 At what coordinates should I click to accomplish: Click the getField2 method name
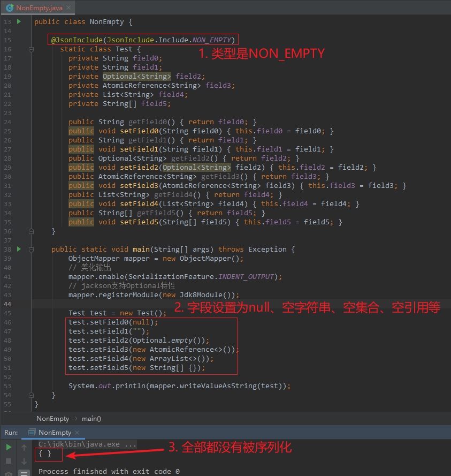pos(190,158)
